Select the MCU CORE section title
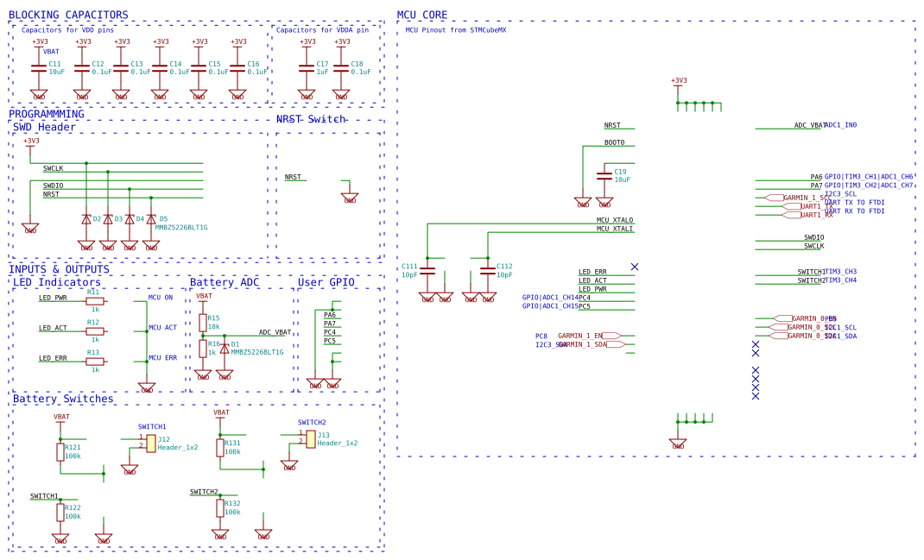 coord(422,15)
